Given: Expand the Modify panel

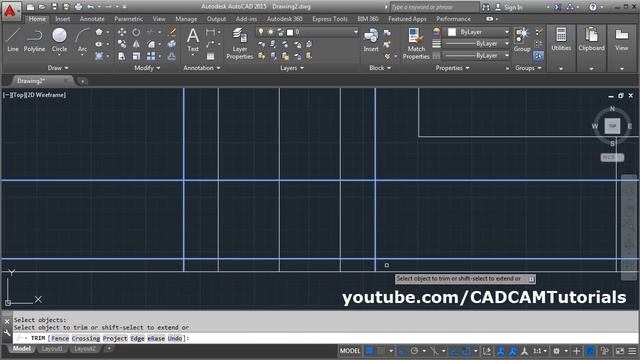Looking at the screenshot, I should [x=147, y=68].
